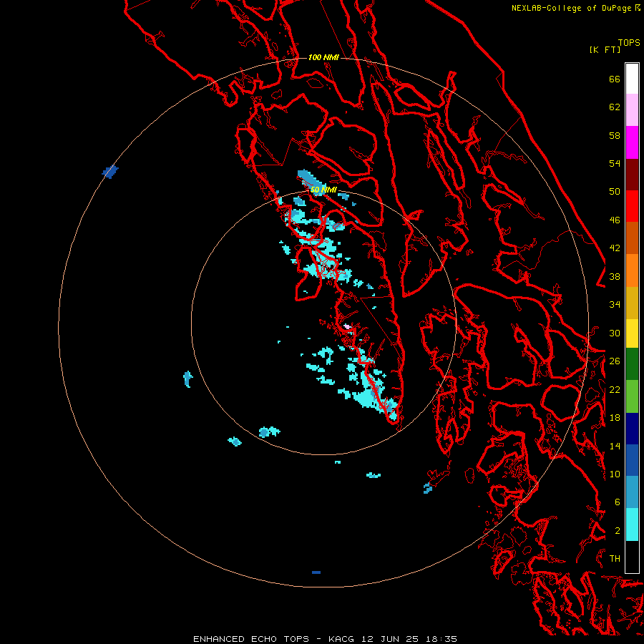The width and height of the screenshot is (644, 644).
Task: Click the bright yellow legend swatch
Action: pyautogui.click(x=632, y=333)
